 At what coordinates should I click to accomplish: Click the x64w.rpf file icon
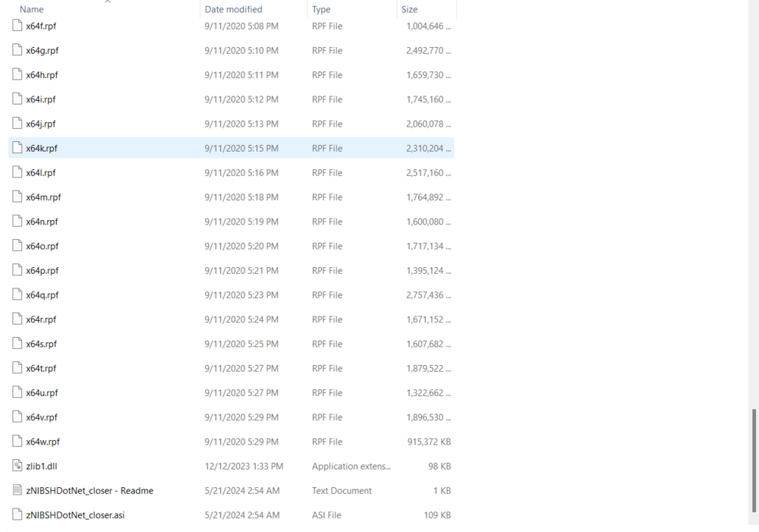(16, 441)
